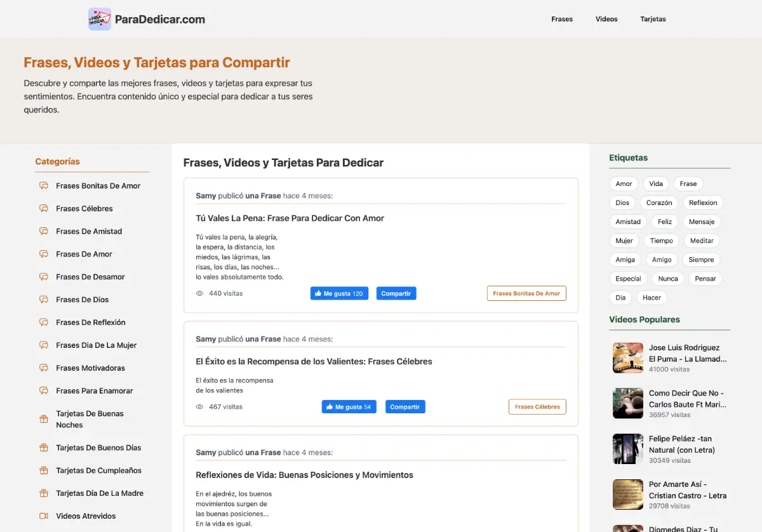762x532 pixels.
Task: Click the gift icon beside Tarjetas Día De La Madre
Action: coord(44,493)
